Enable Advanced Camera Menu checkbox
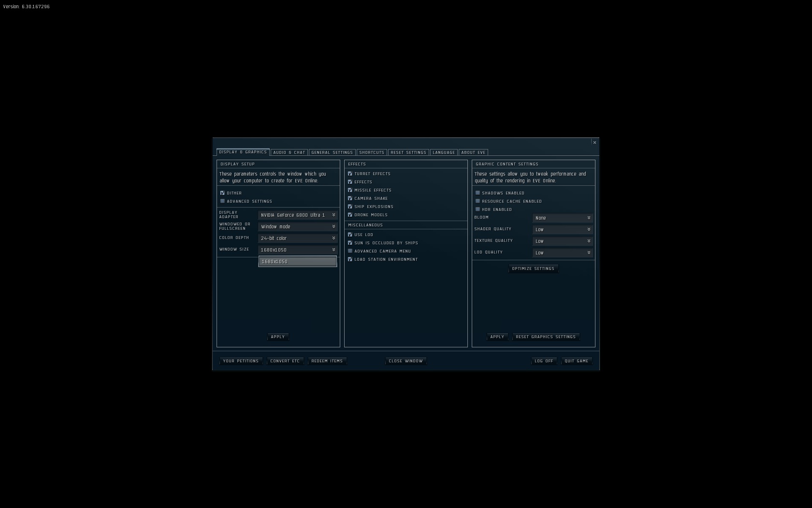This screenshot has height=508, width=812. click(350, 251)
